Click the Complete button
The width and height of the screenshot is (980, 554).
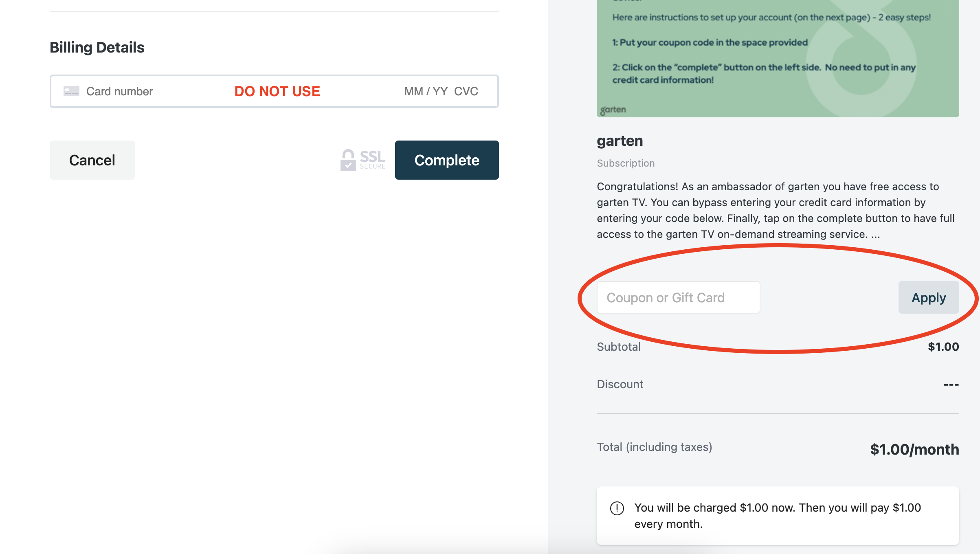click(x=447, y=160)
